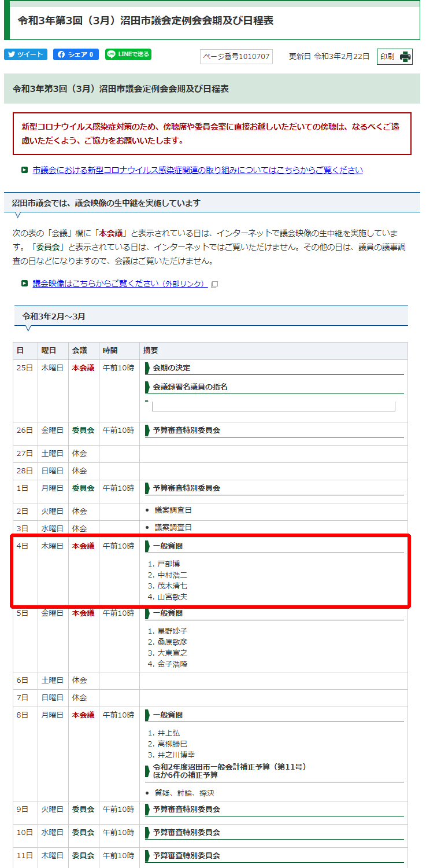Screen dimensions: 426x868
Task: Click the 印刷 print button label
Action: coord(387,57)
